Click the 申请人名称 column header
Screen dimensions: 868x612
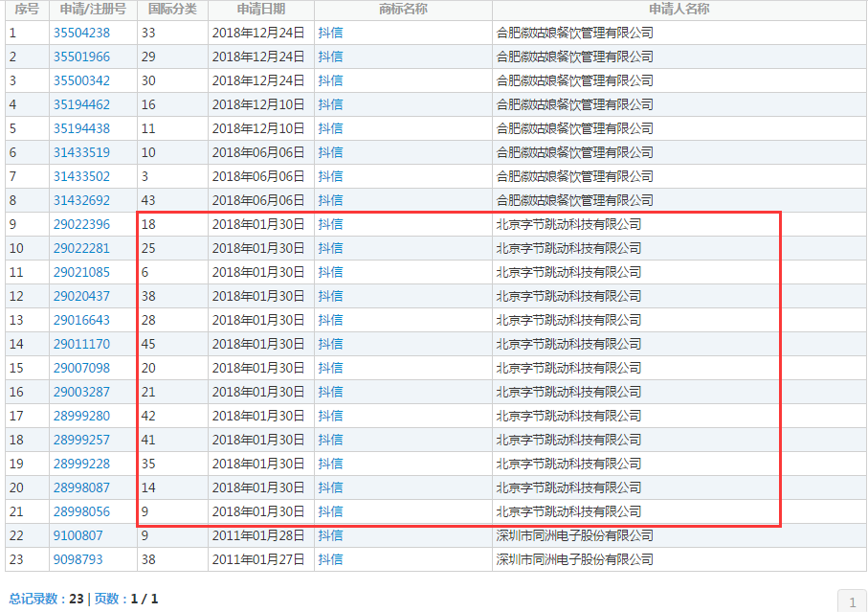tap(679, 10)
